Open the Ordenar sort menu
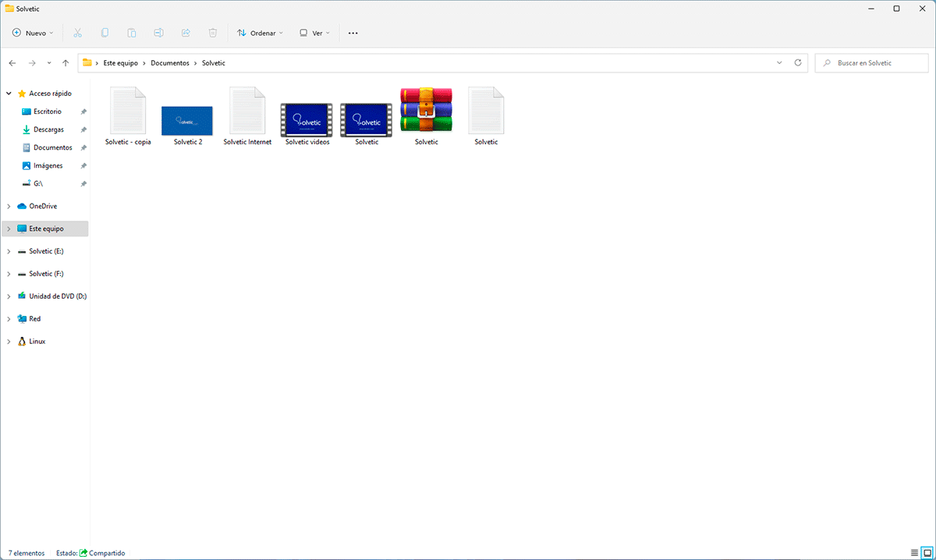Image resolution: width=936 pixels, height=560 pixels. pos(261,34)
